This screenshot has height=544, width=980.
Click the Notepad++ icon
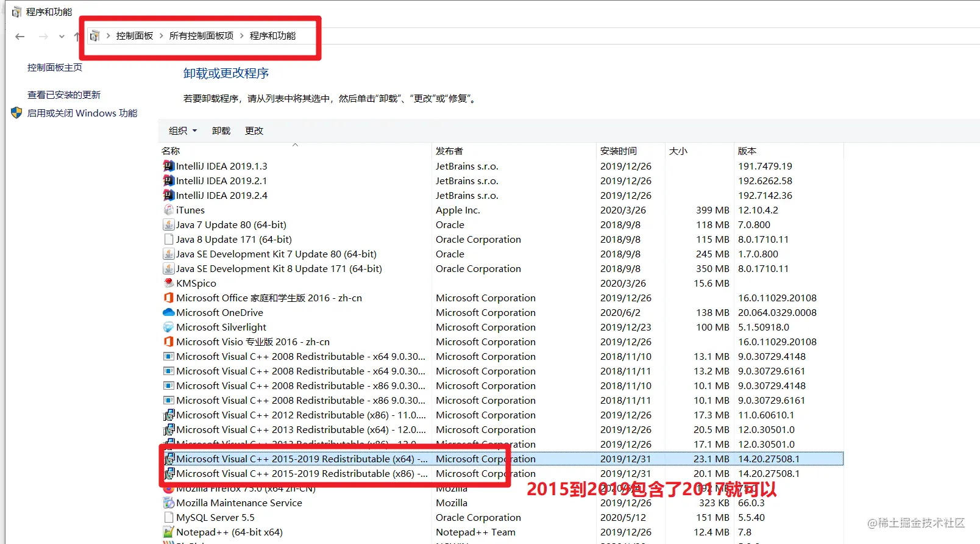tap(169, 532)
